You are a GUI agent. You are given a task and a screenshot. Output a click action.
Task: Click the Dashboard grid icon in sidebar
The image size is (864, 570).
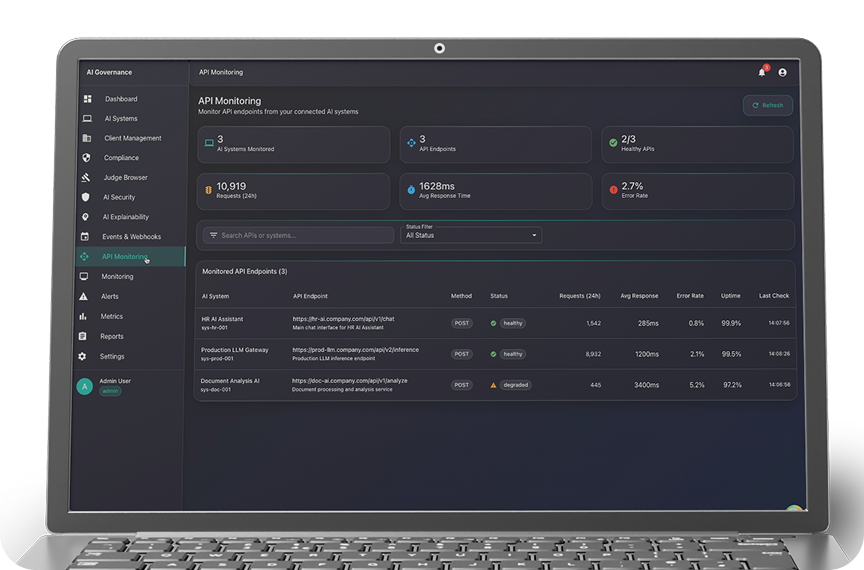click(87, 99)
